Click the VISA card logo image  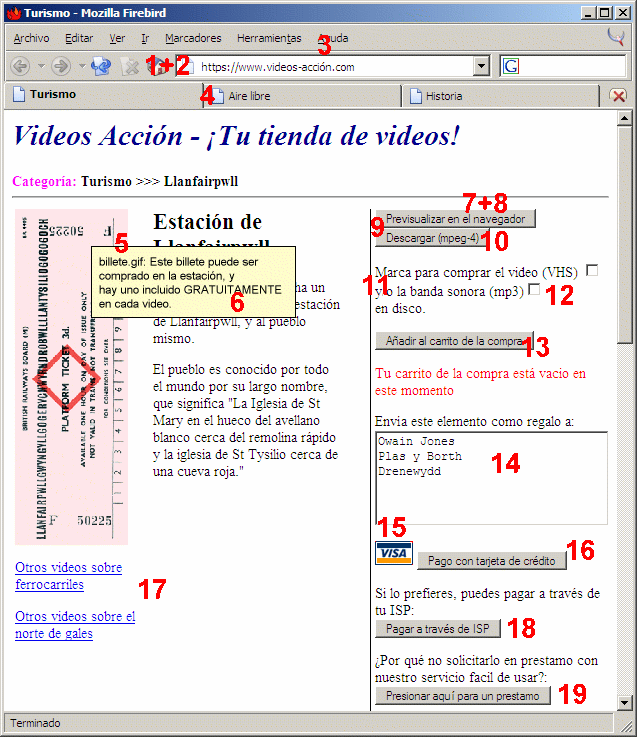pos(394,553)
